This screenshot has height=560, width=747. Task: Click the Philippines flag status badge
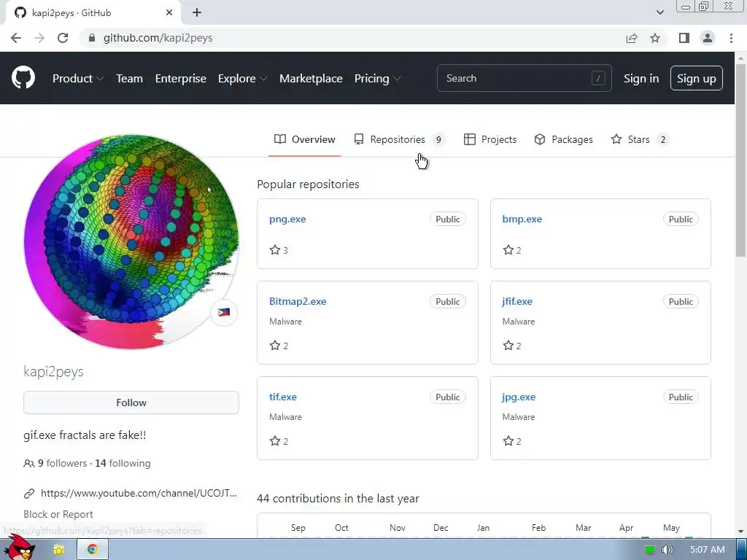tap(224, 312)
